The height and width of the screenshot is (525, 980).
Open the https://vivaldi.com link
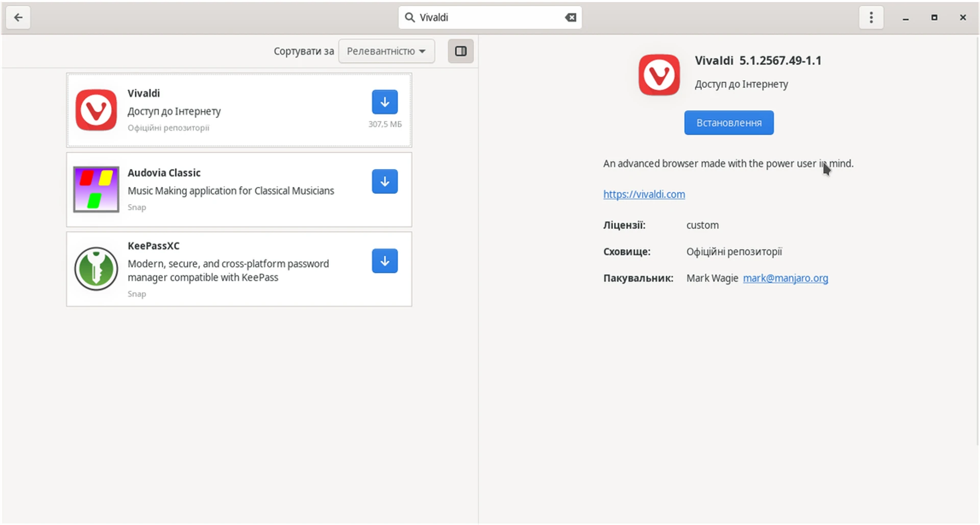pos(644,194)
